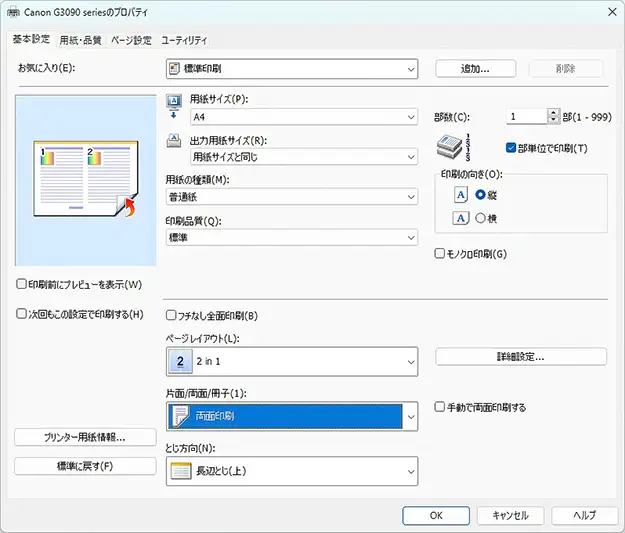Click the 標準印刷 favorite profile icon
625x533 pixels.
point(174,69)
